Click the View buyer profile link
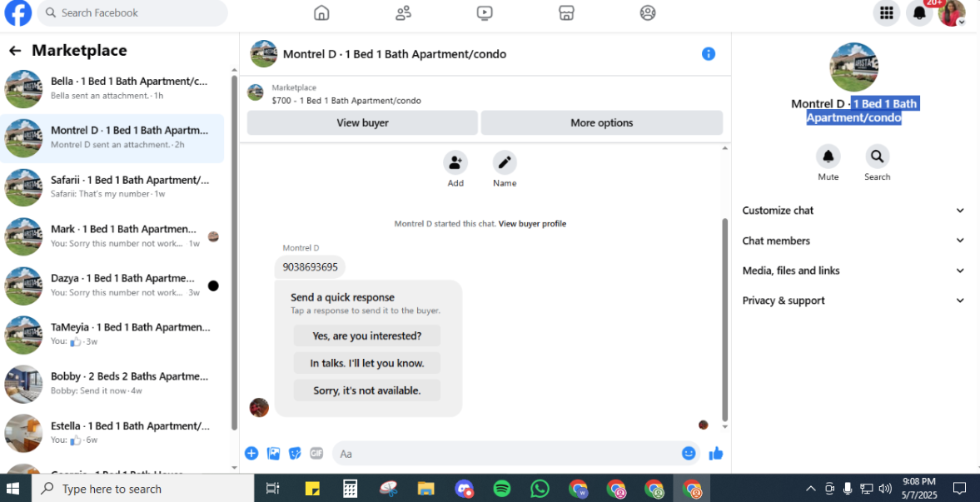Image resolution: width=980 pixels, height=502 pixels. pyautogui.click(x=532, y=224)
